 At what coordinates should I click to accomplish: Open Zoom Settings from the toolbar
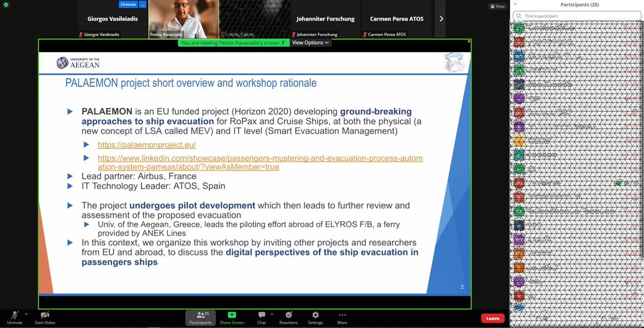point(315,317)
